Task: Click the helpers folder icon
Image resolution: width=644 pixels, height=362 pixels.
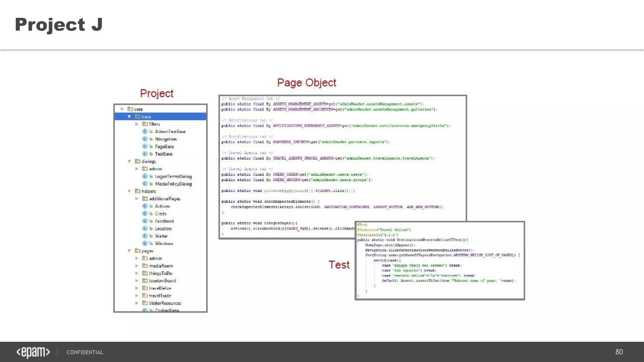Action: [x=137, y=191]
